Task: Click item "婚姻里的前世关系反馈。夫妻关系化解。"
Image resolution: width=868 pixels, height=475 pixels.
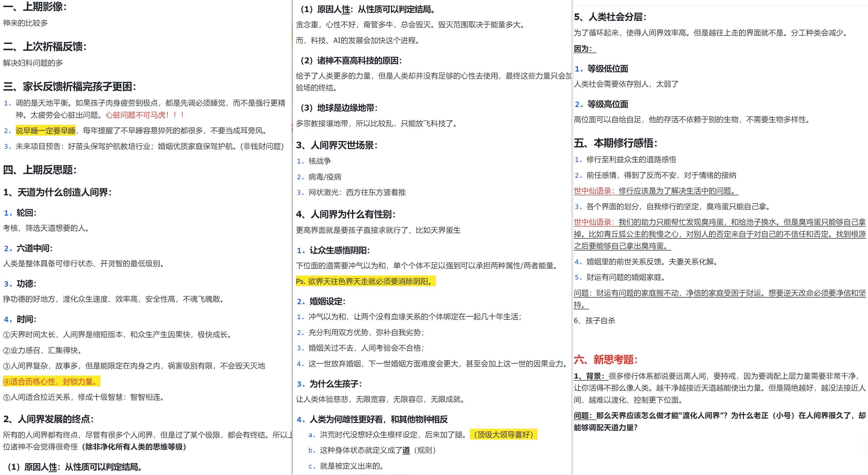Action: [x=652, y=262]
